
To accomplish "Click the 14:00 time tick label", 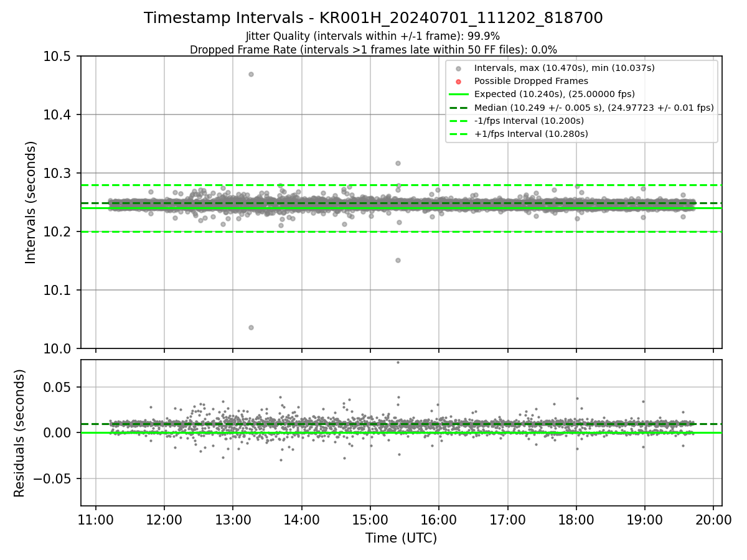I will 301,520.
